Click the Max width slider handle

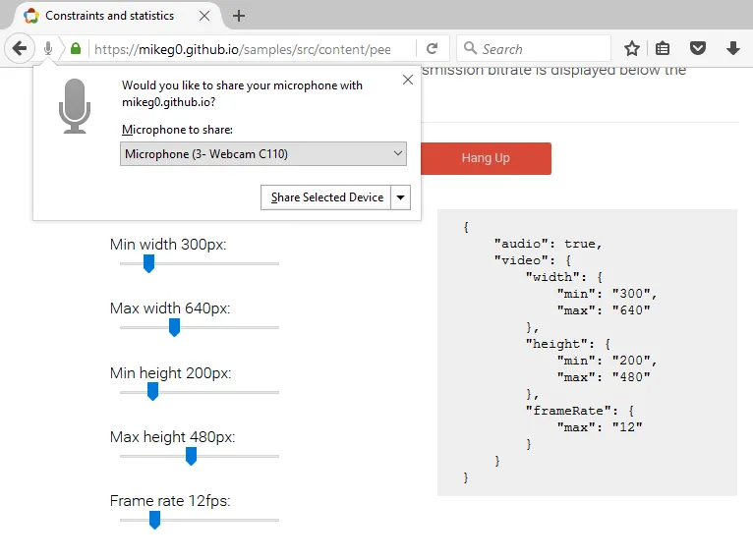coord(174,327)
